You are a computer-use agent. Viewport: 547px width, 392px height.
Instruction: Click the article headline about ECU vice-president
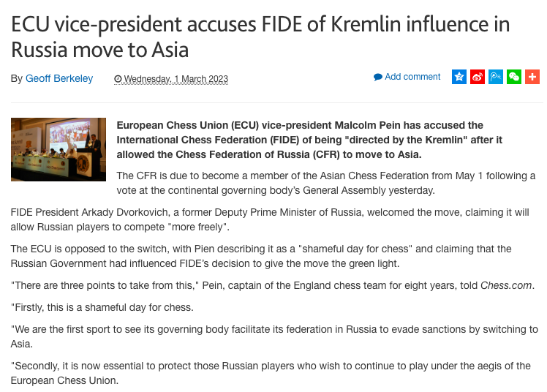pos(260,37)
